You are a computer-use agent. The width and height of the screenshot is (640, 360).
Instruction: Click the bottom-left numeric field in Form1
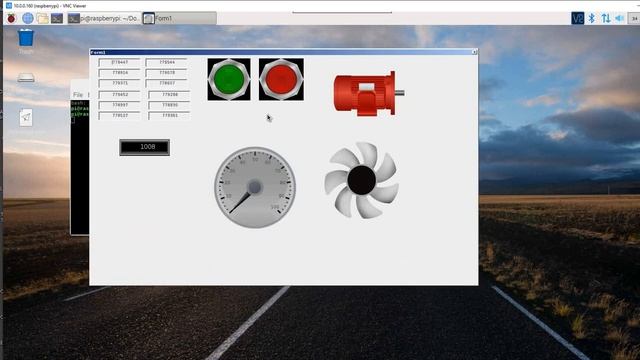119,116
